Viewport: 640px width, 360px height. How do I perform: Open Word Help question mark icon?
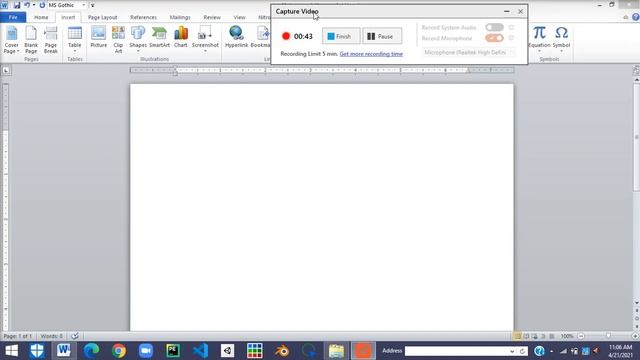click(x=636, y=17)
